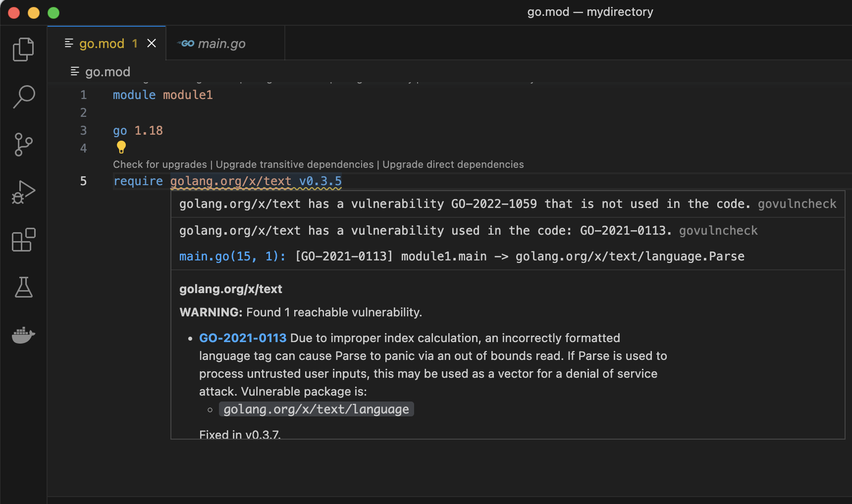Viewport: 852px width, 504px height.
Task: Open the Run and Debug view
Action: coord(23,192)
